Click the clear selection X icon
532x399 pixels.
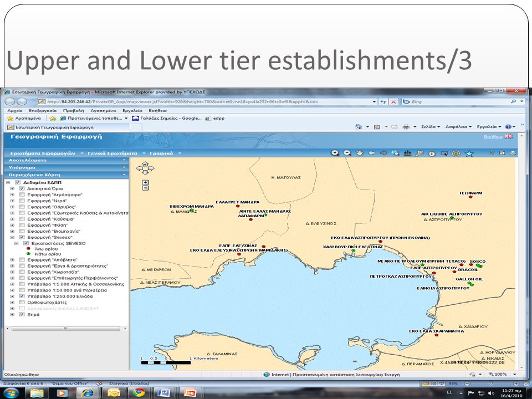tap(492, 154)
